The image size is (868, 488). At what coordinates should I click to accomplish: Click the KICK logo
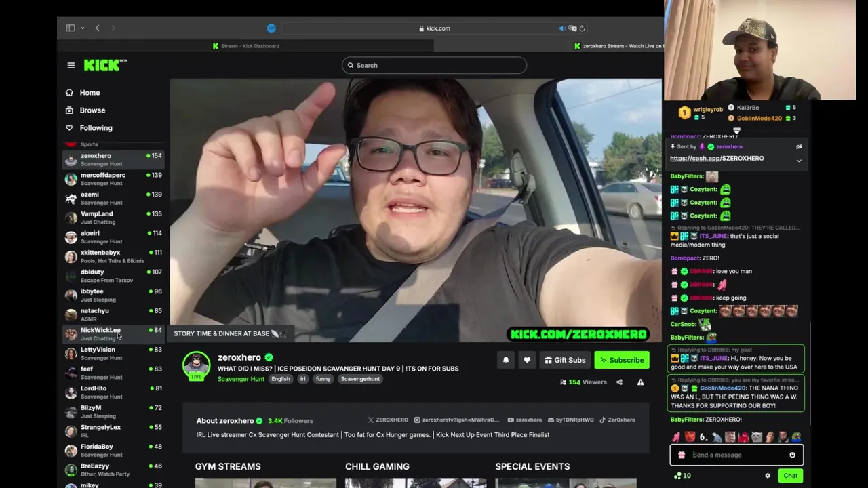105,65
